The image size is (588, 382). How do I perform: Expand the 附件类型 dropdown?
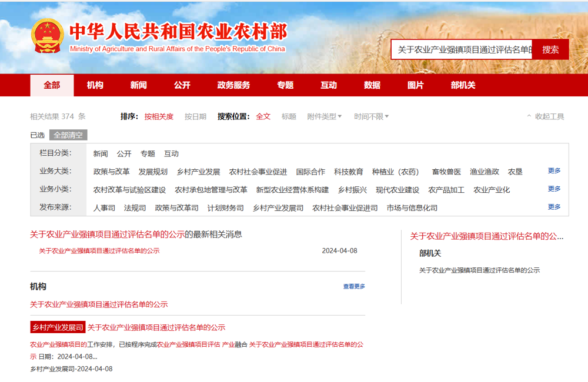coord(324,116)
